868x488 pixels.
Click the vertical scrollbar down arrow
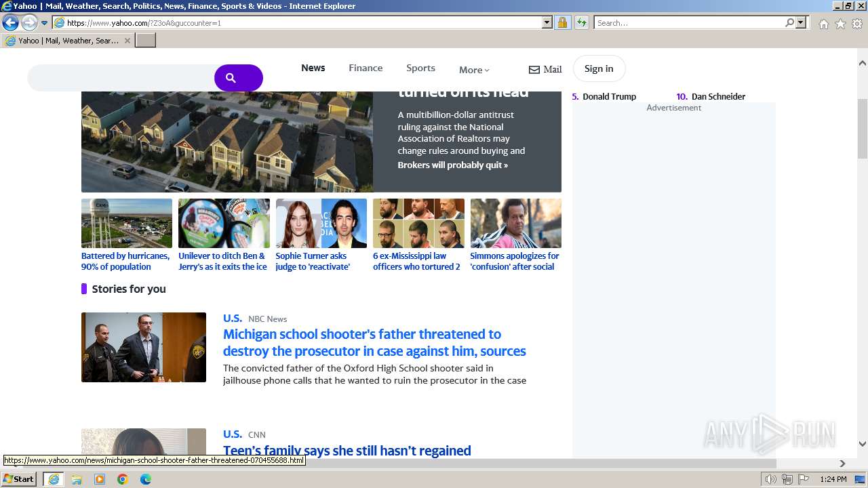(x=862, y=444)
